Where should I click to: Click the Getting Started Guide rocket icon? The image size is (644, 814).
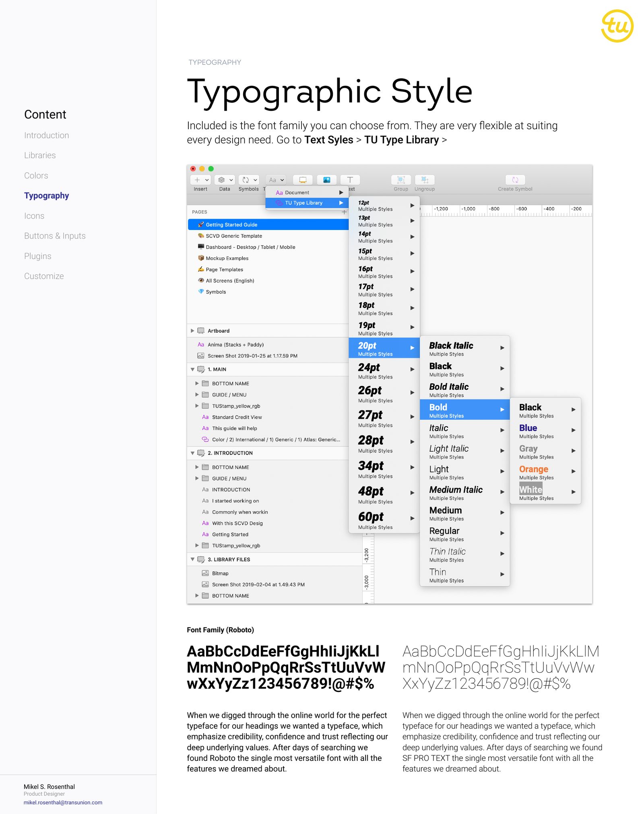[201, 224]
